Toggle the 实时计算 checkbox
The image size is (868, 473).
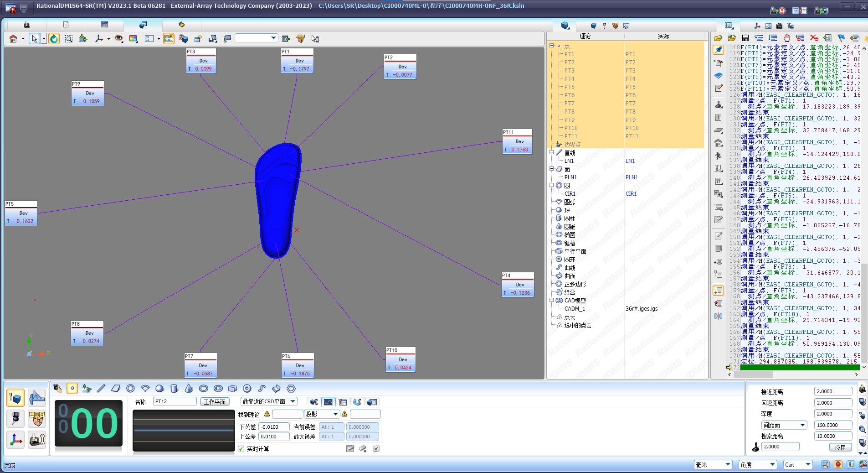[241, 449]
